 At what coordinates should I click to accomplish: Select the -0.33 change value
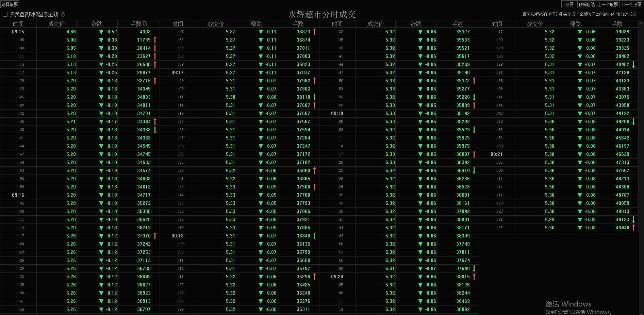pos(111,48)
